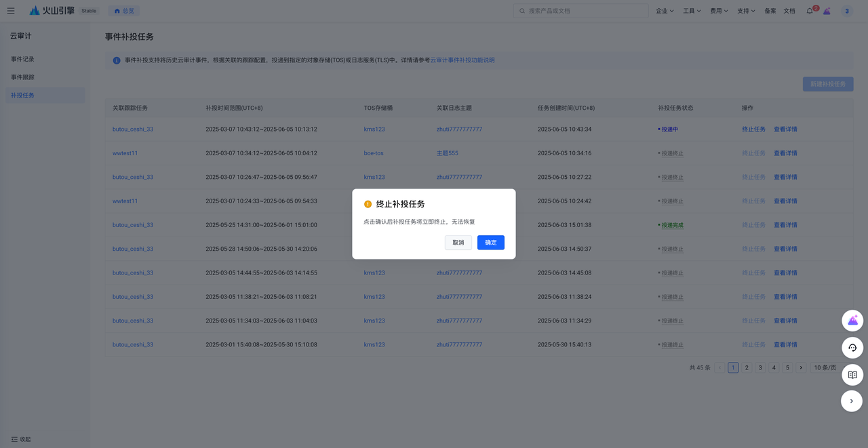Confirm termination with the 确定 button
The width and height of the screenshot is (868, 448).
pyautogui.click(x=490, y=243)
